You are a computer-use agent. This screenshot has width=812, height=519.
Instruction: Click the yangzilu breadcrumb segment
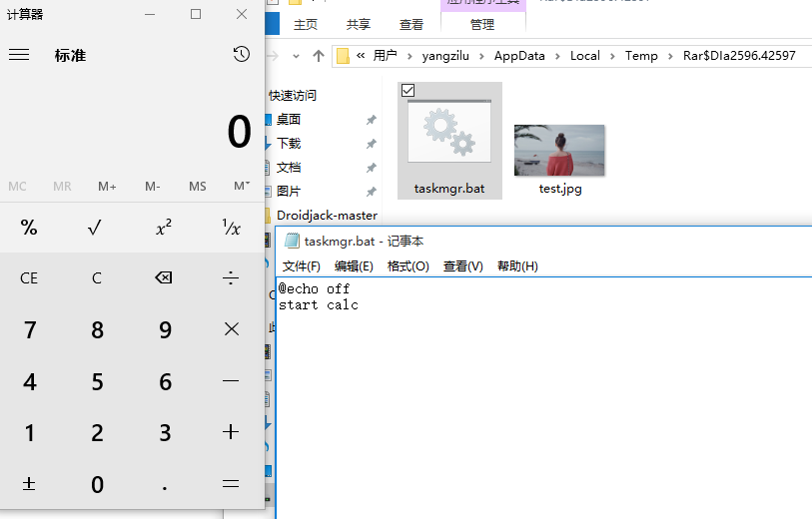[445, 56]
